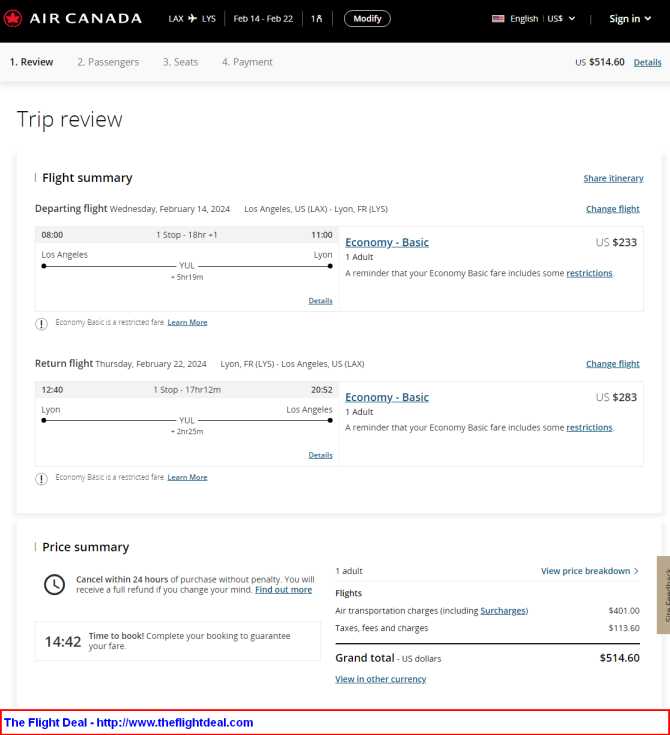Click View in other currency link
The image size is (670, 735).
380,679
